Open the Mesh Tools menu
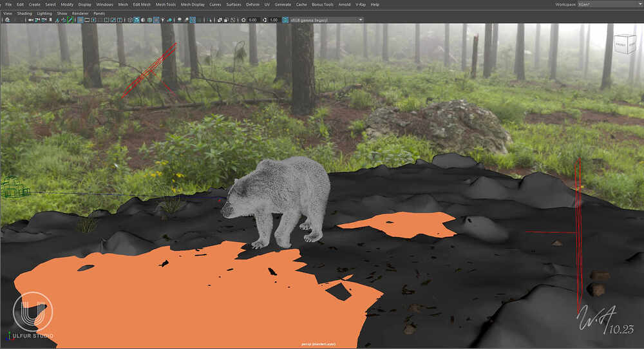The height and width of the screenshot is (349, 644). pos(166,5)
